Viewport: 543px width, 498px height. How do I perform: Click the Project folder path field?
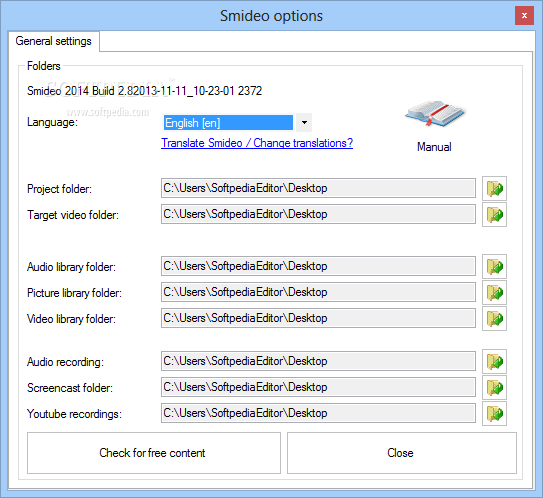318,188
